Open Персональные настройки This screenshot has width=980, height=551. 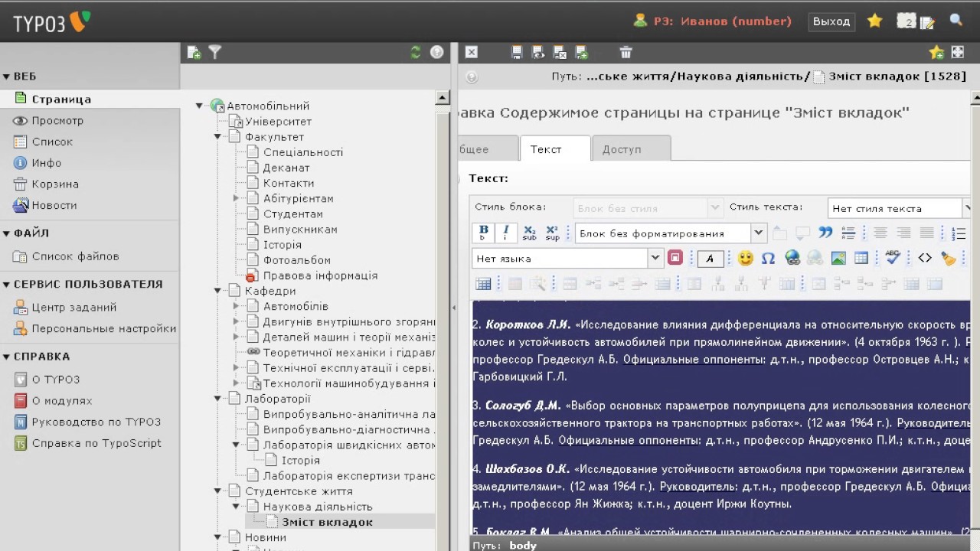104,328
